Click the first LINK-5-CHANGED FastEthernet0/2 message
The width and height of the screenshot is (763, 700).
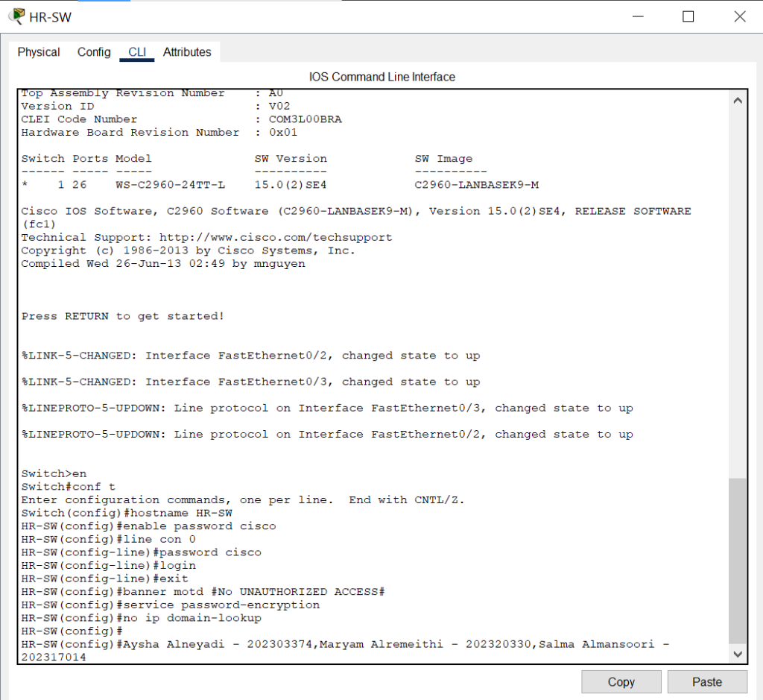250,356
